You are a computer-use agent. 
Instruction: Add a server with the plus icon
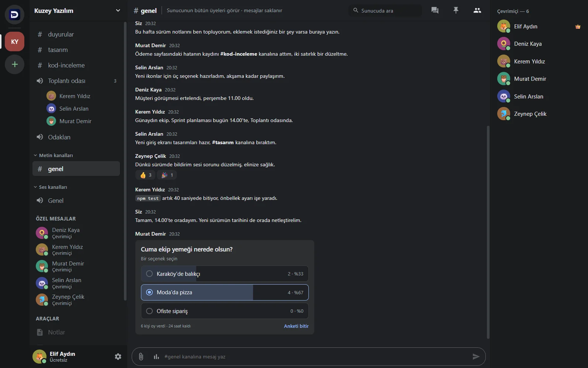click(15, 65)
